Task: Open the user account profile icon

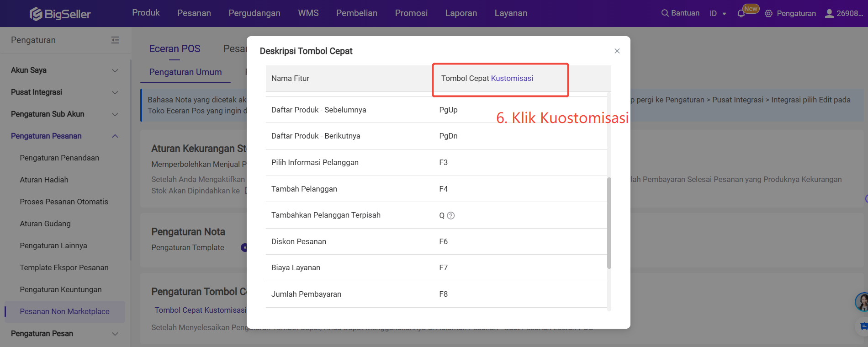Action: (x=829, y=13)
